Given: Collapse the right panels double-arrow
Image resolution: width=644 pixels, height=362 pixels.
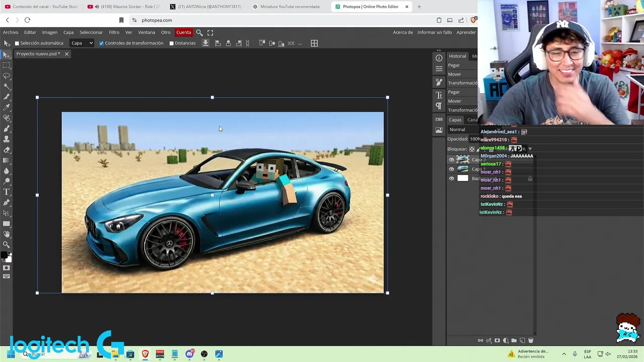Looking at the screenshot, I should (439, 50).
